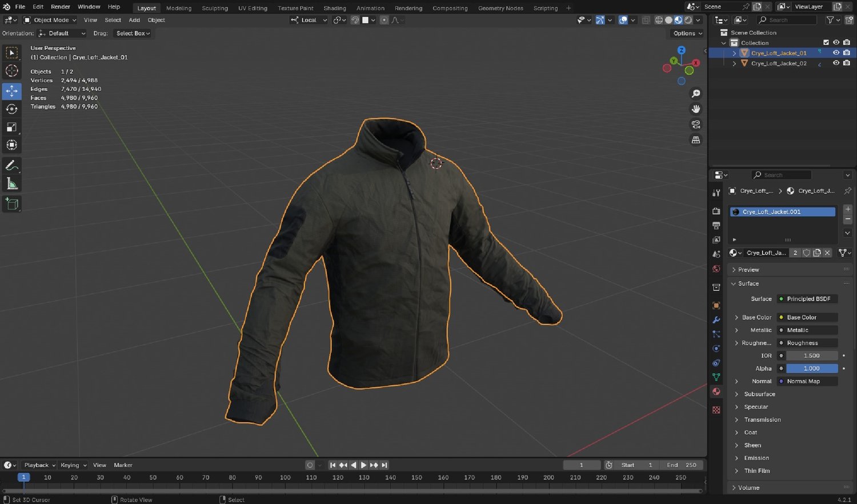Screen dimensions: 857x504
Task: Click the End frame field
Action: tap(682, 465)
